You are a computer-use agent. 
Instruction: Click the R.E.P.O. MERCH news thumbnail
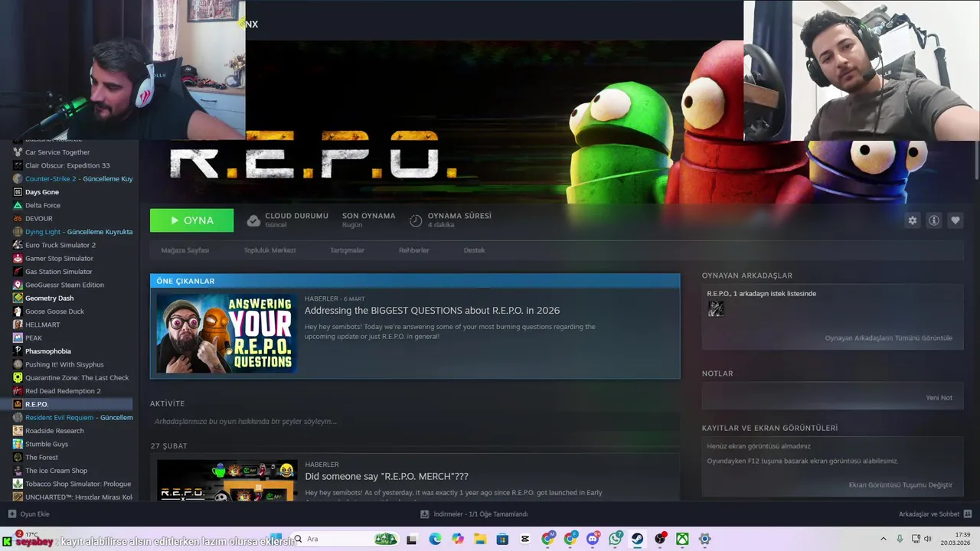click(227, 481)
